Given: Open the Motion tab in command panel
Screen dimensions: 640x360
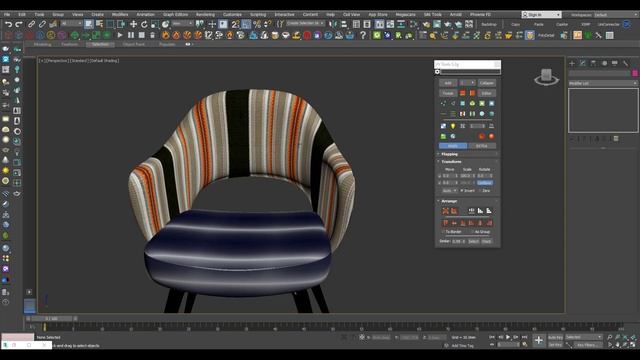Looking at the screenshot, I should tap(604, 63).
